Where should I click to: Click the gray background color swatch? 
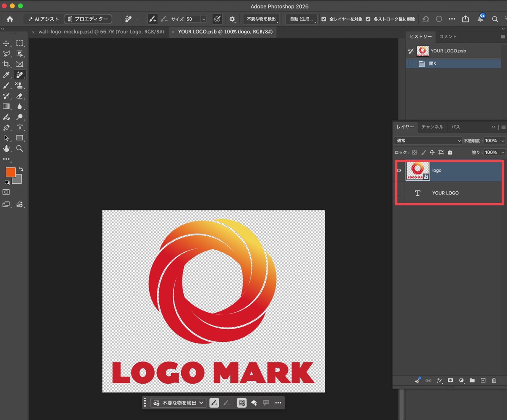pos(18,180)
